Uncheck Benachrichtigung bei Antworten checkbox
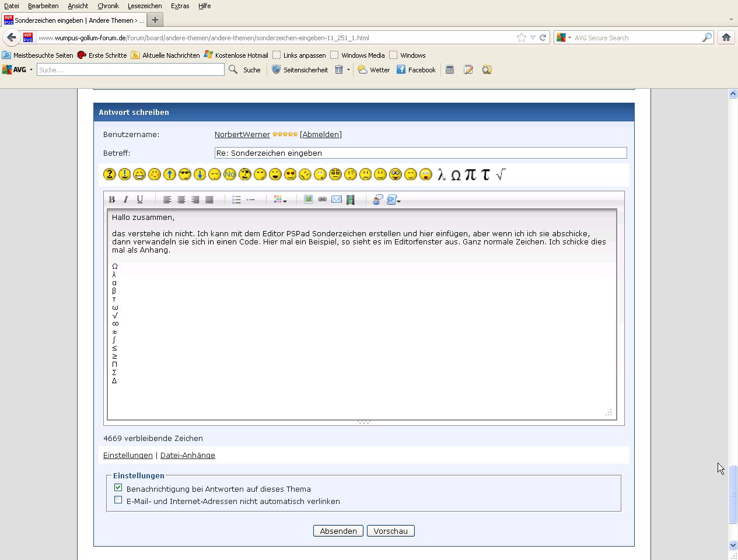 click(x=118, y=488)
